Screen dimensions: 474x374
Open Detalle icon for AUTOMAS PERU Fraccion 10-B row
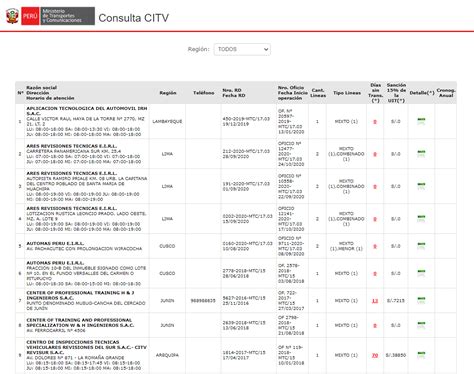[421, 273]
